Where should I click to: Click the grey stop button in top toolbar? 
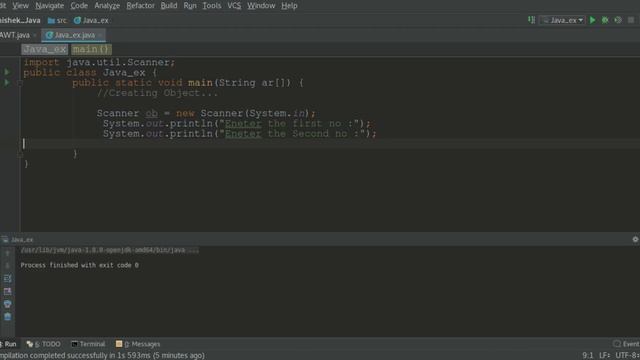point(631,20)
